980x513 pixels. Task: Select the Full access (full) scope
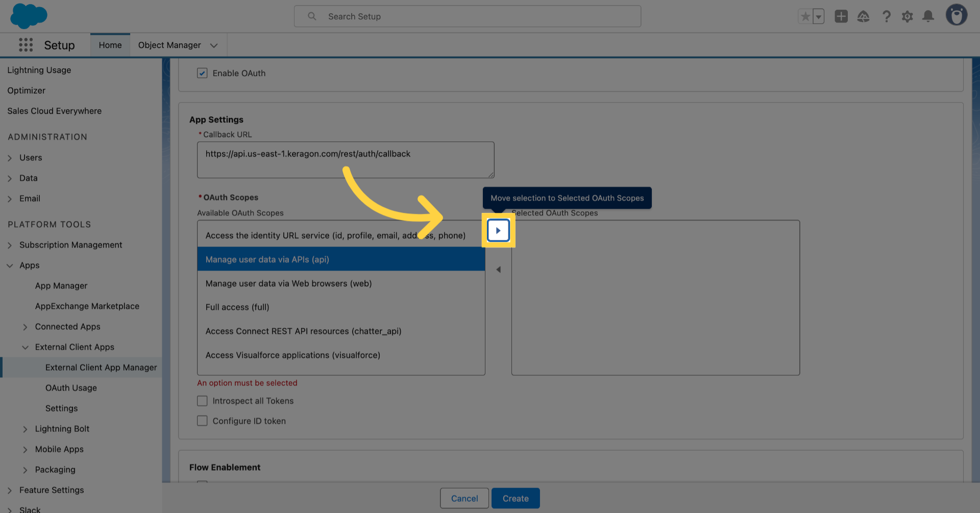(x=341, y=307)
